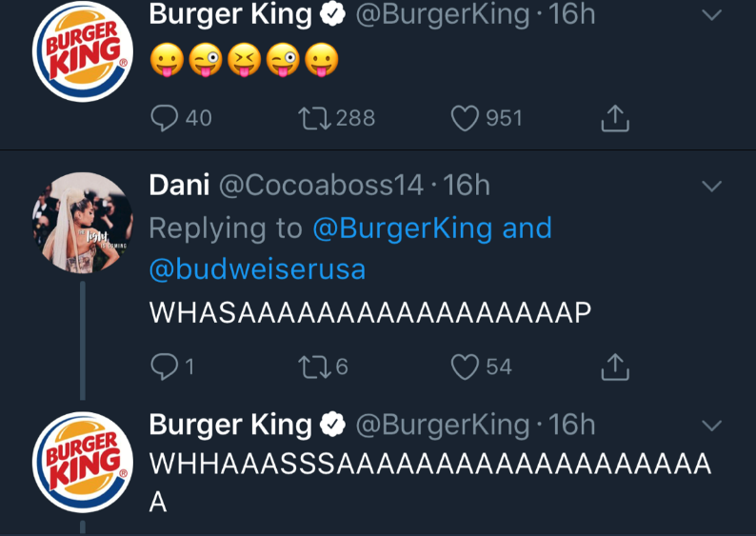Open dropdown arrow on bottom Burger King tweet

711,425
